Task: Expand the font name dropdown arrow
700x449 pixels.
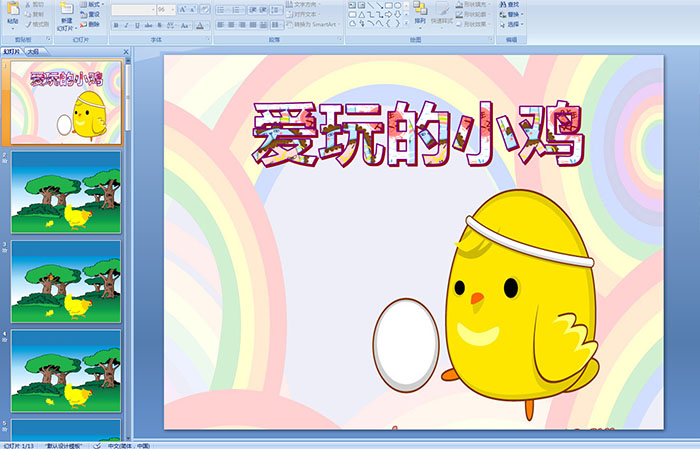Action: [153, 10]
